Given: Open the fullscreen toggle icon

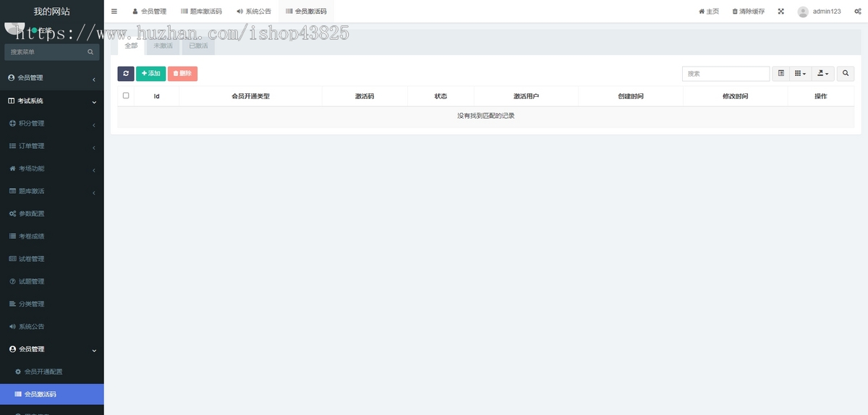Looking at the screenshot, I should click(x=781, y=12).
